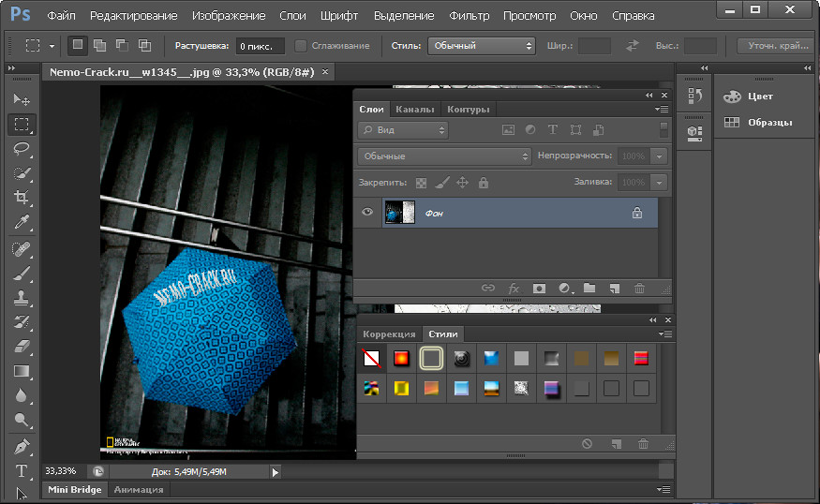Choose New selection mode button
The width and height of the screenshot is (820, 504).
(78, 46)
